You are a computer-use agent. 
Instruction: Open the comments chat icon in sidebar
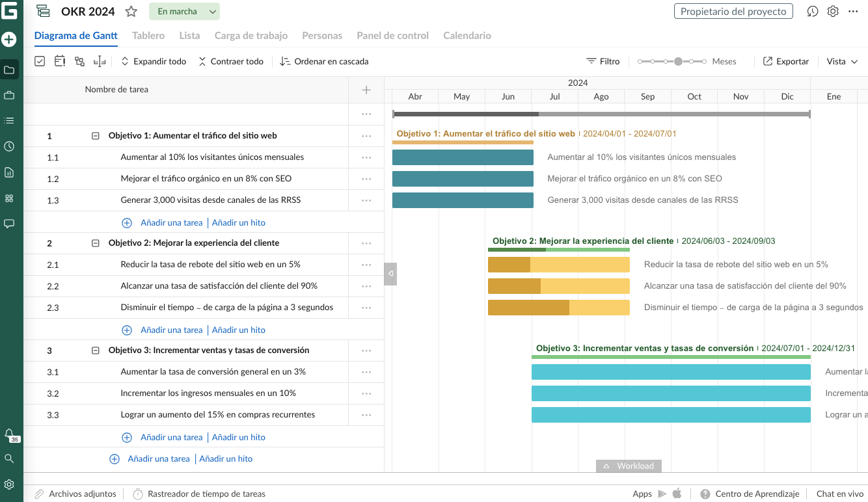pyautogui.click(x=9, y=224)
